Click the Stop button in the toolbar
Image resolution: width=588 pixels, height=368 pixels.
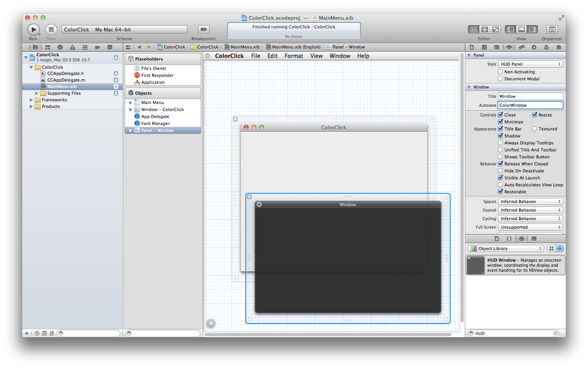(51, 30)
